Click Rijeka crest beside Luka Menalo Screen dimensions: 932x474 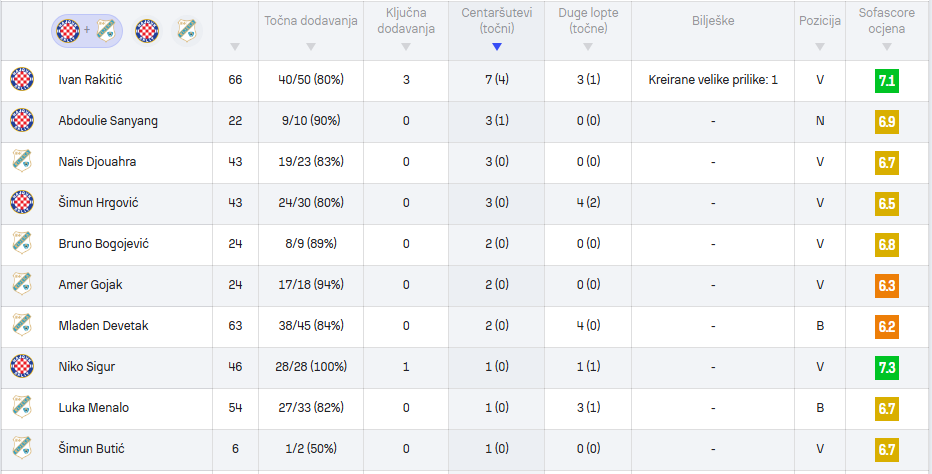(x=21, y=408)
